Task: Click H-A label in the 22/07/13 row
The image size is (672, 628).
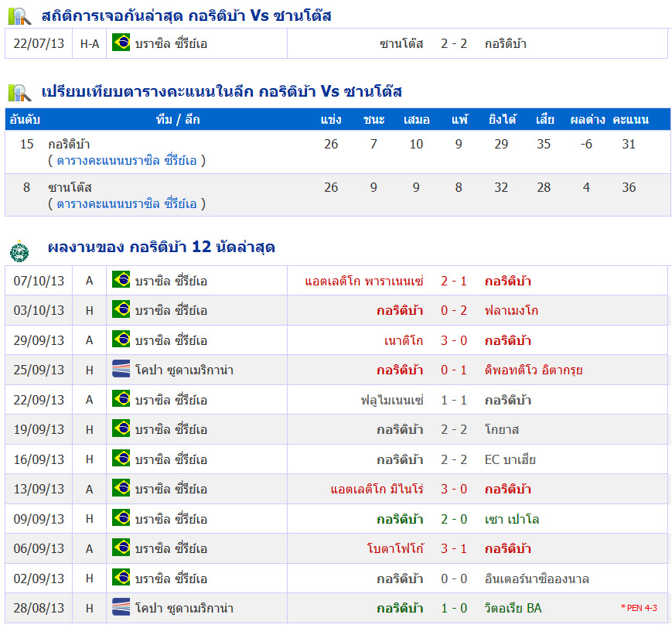Action: point(90,44)
